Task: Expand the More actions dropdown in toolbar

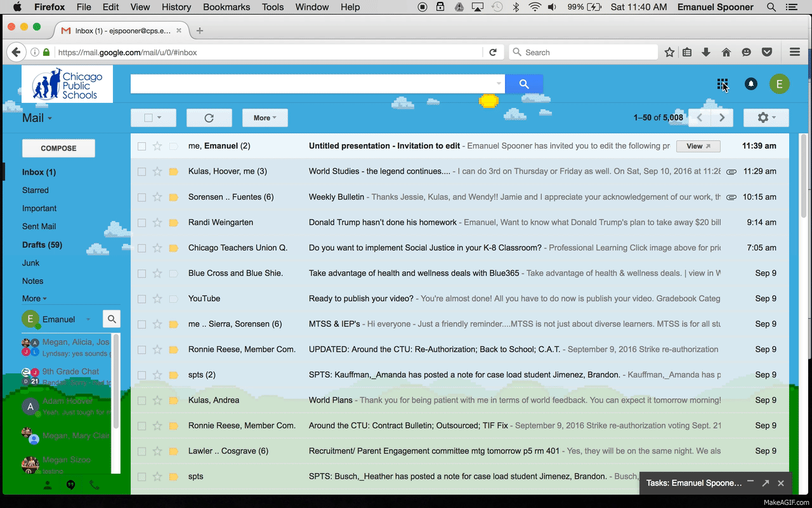Action: tap(265, 117)
